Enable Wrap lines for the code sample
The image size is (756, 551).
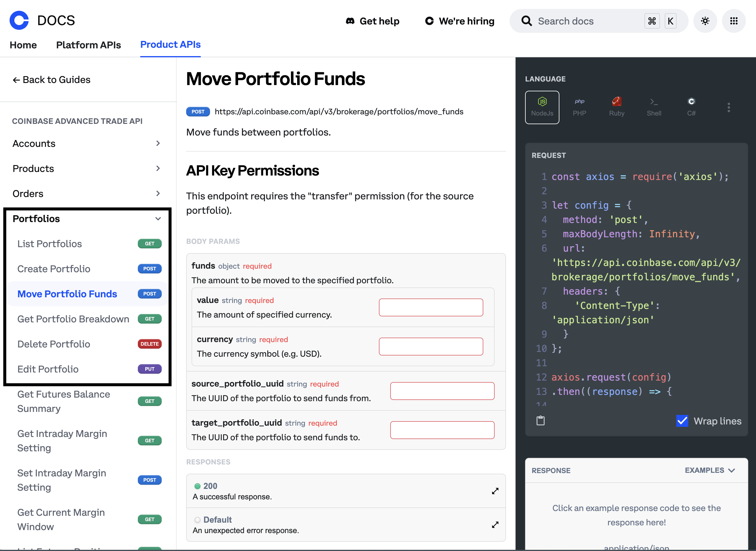682,421
